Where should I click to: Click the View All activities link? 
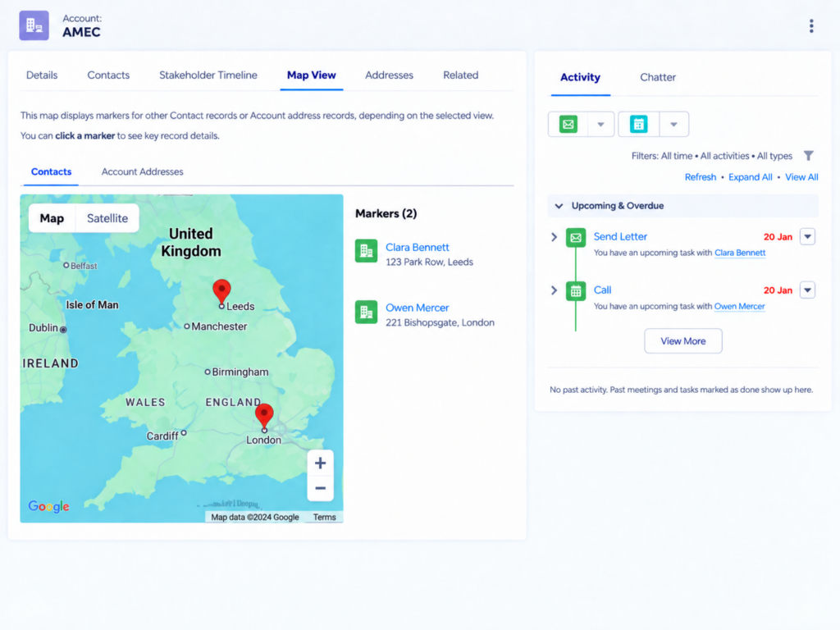(801, 177)
